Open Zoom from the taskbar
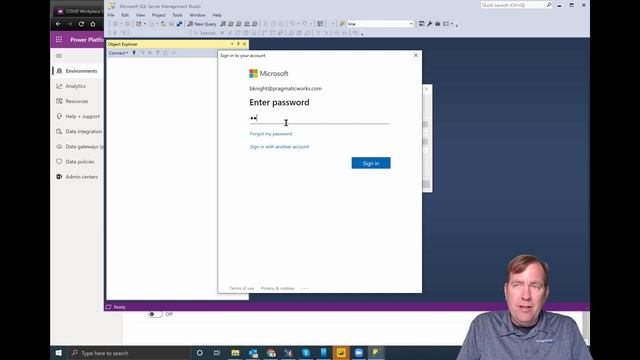The height and width of the screenshot is (360, 640). tap(358, 353)
